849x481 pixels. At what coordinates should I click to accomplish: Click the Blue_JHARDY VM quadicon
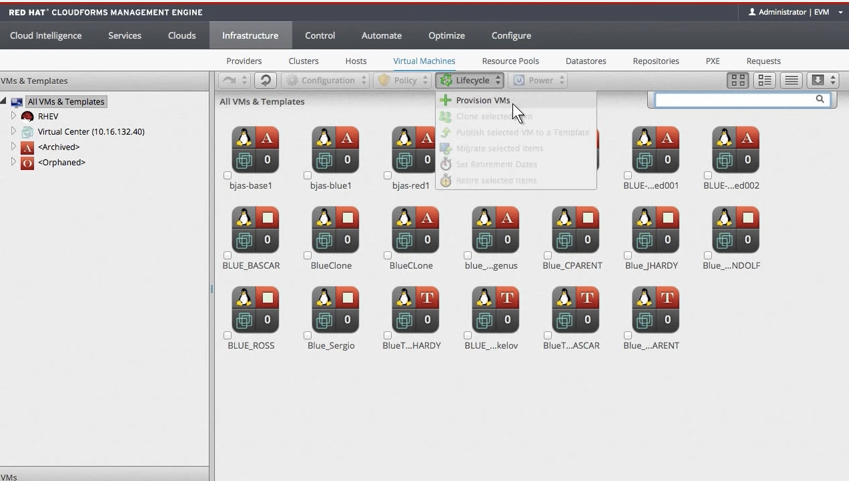click(x=656, y=230)
